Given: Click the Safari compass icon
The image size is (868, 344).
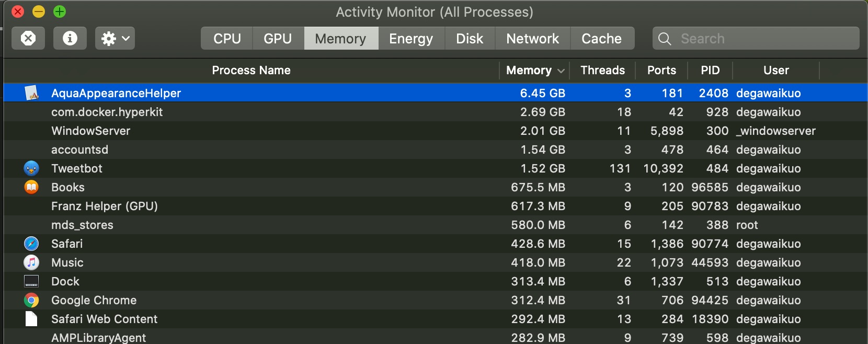Looking at the screenshot, I should (x=31, y=244).
